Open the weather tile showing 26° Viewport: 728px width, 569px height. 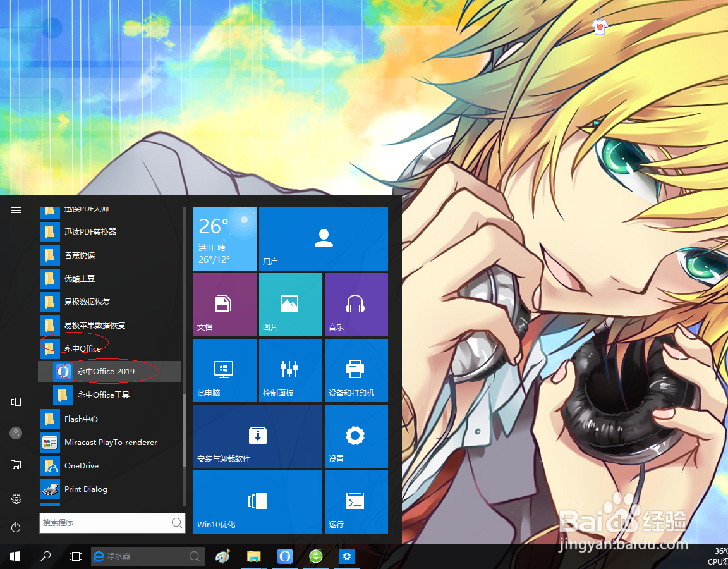coord(225,239)
